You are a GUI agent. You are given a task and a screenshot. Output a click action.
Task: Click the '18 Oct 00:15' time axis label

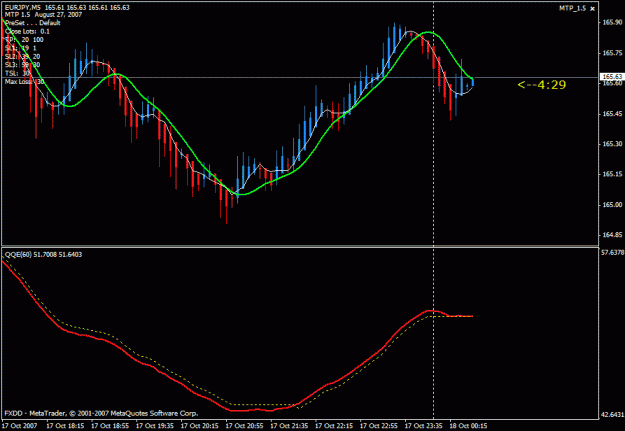pyautogui.click(x=469, y=426)
